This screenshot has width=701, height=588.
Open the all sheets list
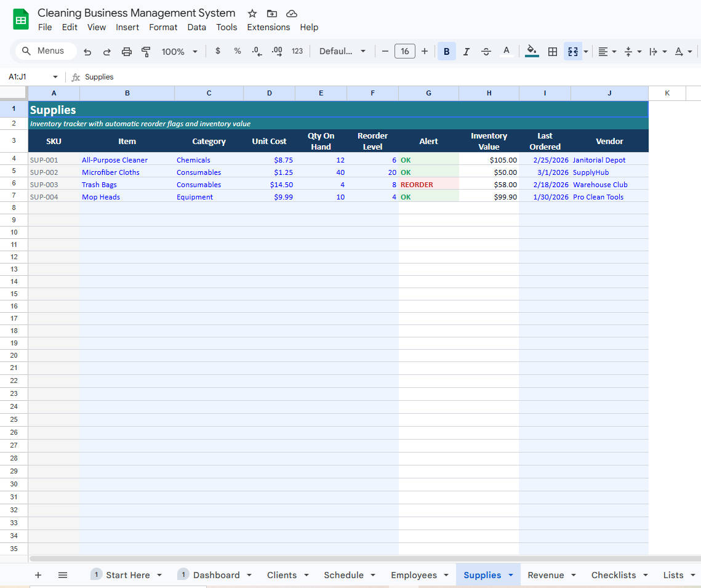point(63,575)
